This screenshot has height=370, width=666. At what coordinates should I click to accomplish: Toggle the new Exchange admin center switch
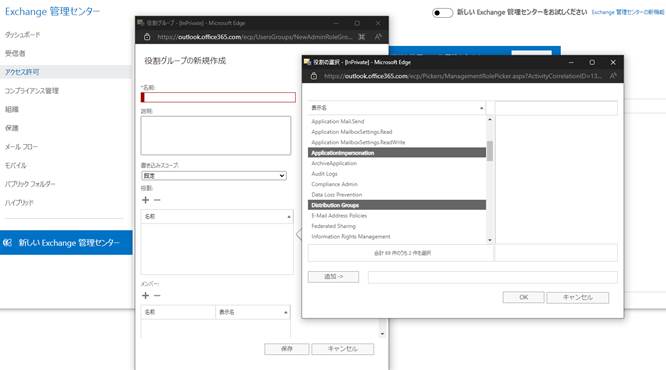442,13
